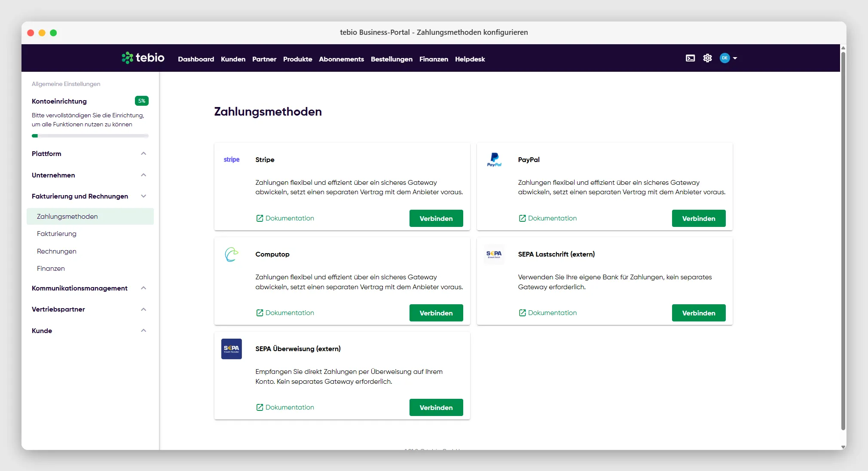The image size is (868, 471).
Task: Go to the Bestellungen menu
Action: 391,59
